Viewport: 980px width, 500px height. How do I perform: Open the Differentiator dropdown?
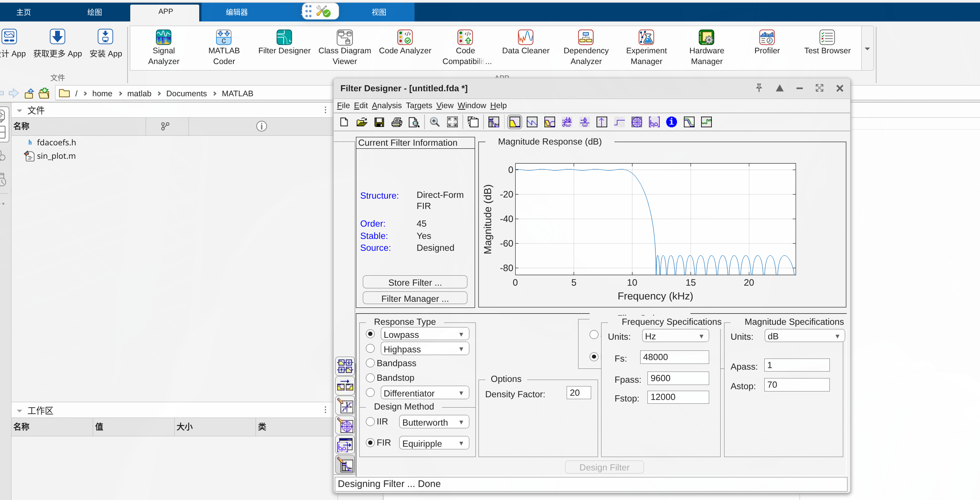pyautogui.click(x=425, y=393)
